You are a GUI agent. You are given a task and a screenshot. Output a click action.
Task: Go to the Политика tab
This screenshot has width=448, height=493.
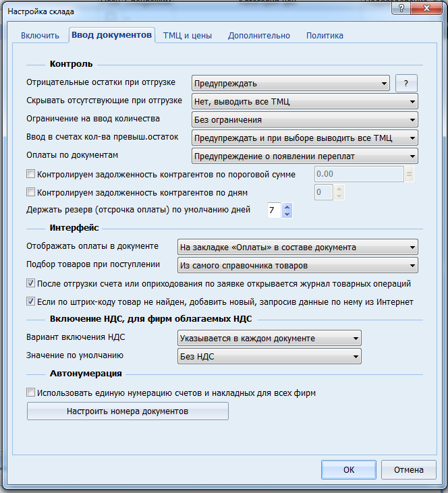click(x=325, y=36)
